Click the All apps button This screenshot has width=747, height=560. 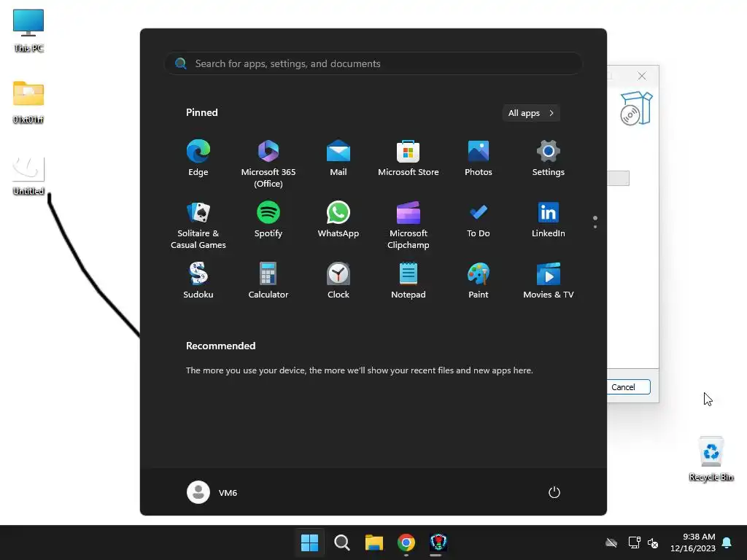click(x=531, y=113)
